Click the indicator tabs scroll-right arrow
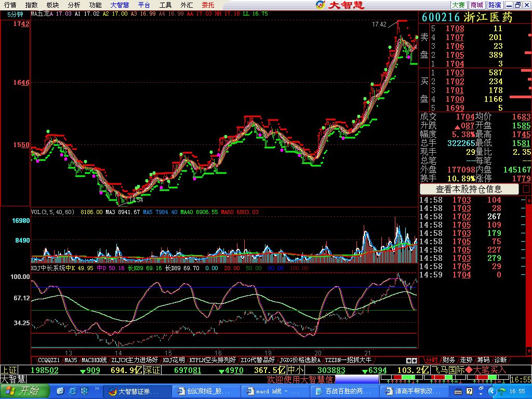The image size is (532, 399). coord(414,361)
